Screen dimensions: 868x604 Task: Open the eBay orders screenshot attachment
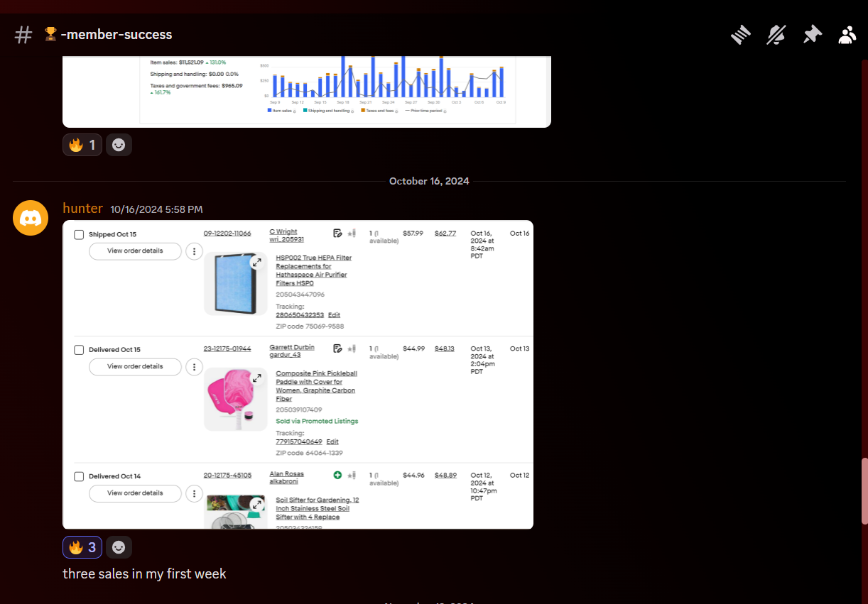pos(298,375)
